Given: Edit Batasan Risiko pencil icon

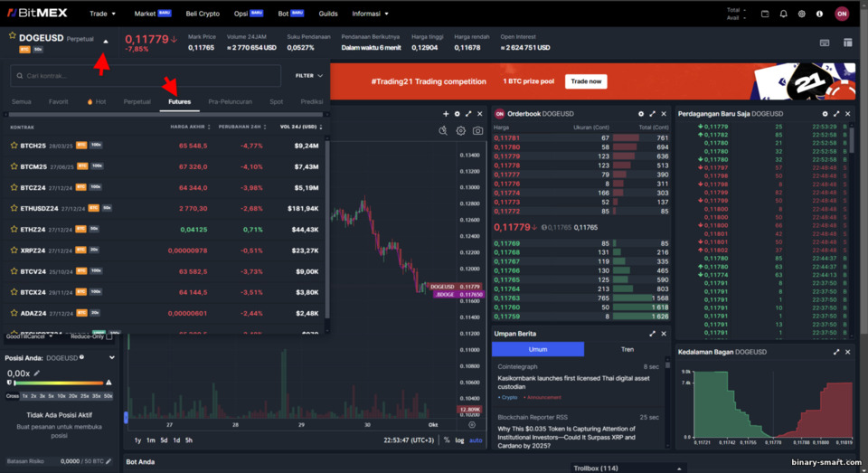Looking at the screenshot, I should click(108, 461).
